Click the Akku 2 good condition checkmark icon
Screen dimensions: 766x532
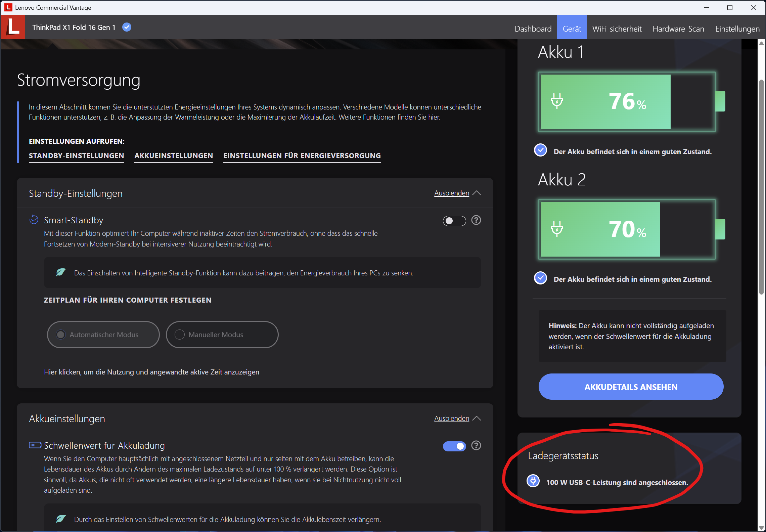tap(540, 278)
